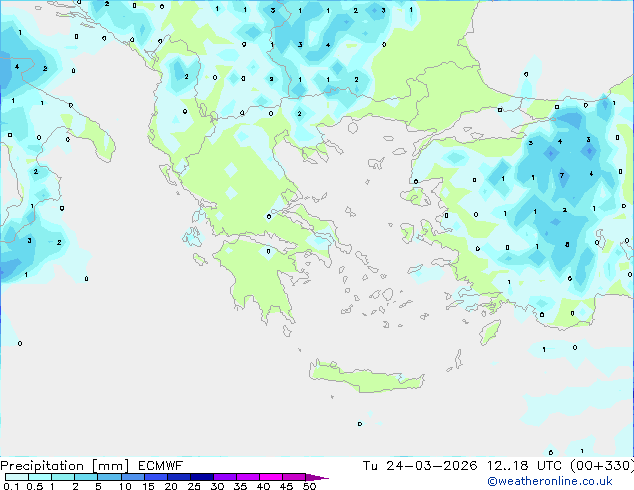Image resolution: width=634 pixels, height=490 pixels.
Task: Select the 5–10 mm legend color swatch
Action: [x=109, y=477]
